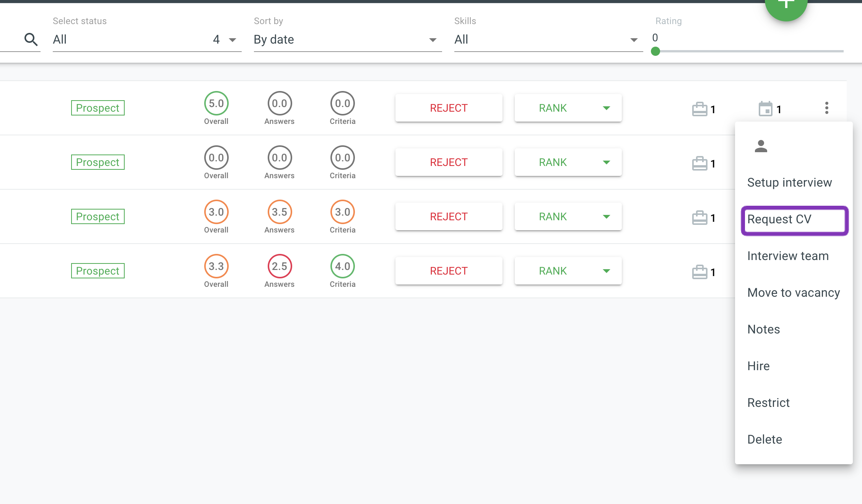The width and height of the screenshot is (862, 504).
Task: Select Move to vacancy menu option
Action: pos(793,293)
